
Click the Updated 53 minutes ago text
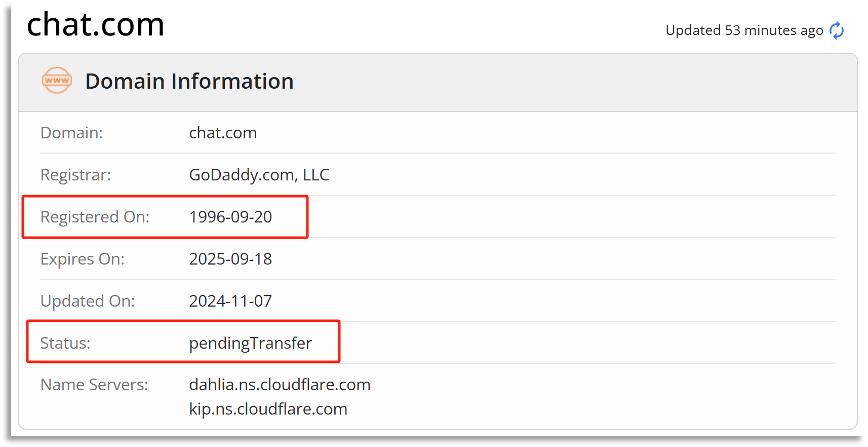coord(744,30)
